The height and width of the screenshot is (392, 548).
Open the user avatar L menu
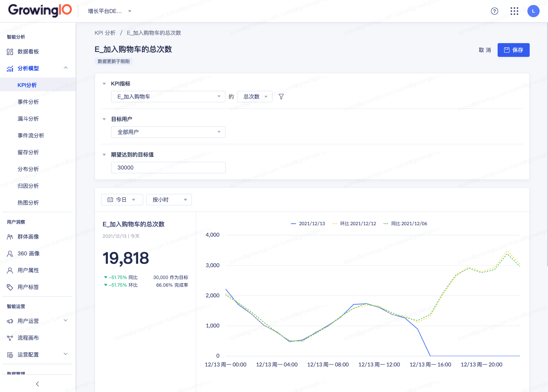[x=533, y=11]
